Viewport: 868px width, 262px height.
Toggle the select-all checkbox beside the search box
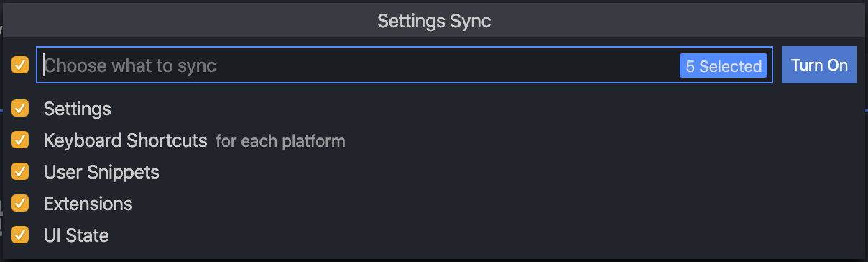(20, 65)
